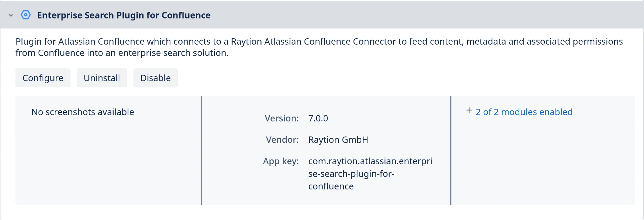The height and width of the screenshot is (220, 644).
Task: Click the Version: field label
Action: pos(282,119)
